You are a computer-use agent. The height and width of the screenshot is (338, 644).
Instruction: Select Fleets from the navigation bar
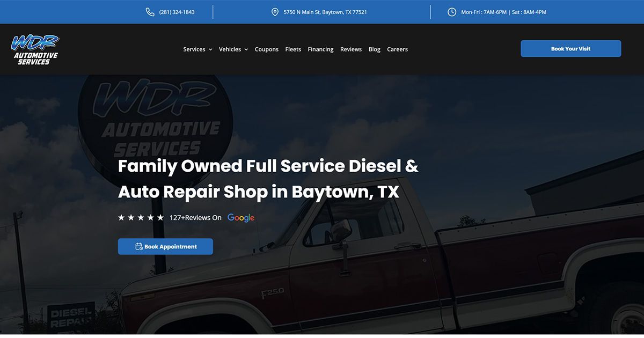point(292,49)
